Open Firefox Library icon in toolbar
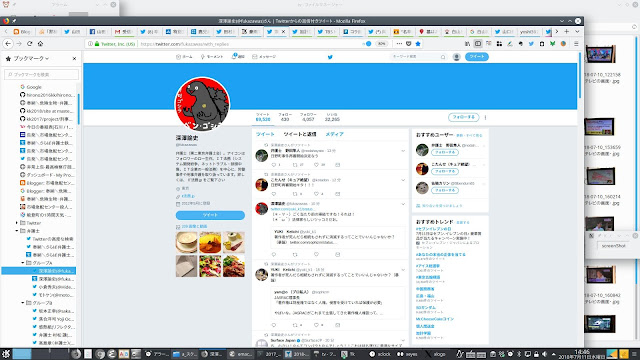This screenshot has height=360, width=640. (467, 44)
